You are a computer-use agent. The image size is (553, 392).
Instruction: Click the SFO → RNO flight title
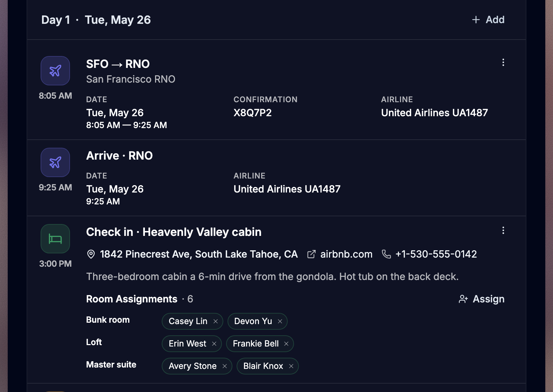pyautogui.click(x=118, y=64)
